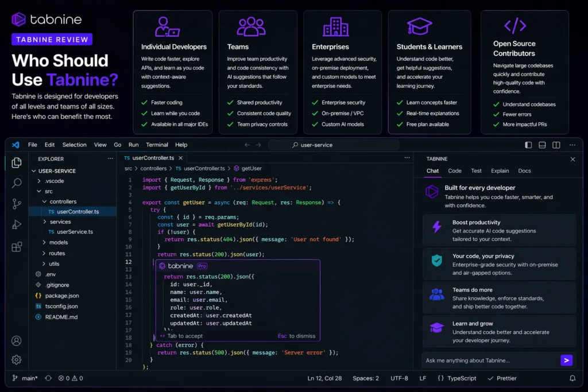Switch to the Tabnine Test tab

pos(476,171)
